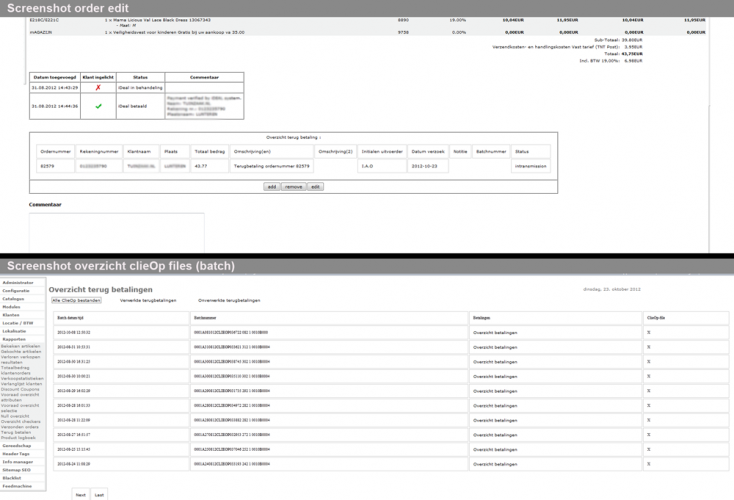The image size is (734, 500).
Task: Click the add button under Overzicht terug betaling
Action: point(271,186)
